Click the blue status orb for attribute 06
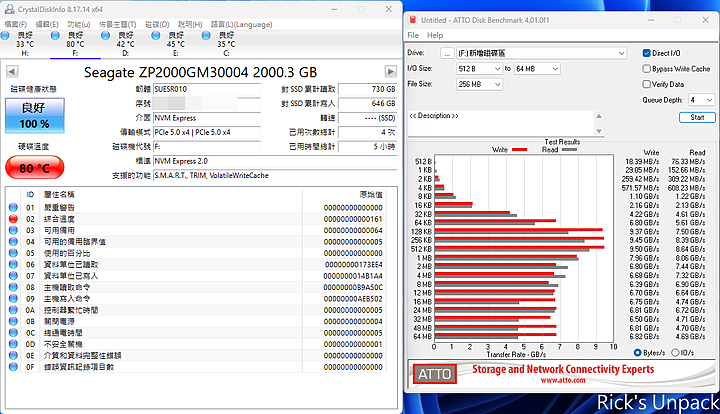The height and width of the screenshot is (414, 720). (13, 264)
